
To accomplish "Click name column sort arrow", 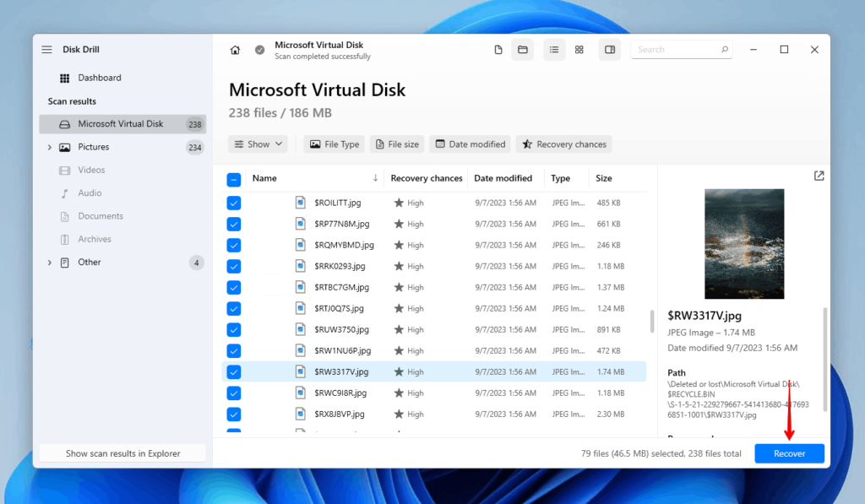I will (x=375, y=177).
